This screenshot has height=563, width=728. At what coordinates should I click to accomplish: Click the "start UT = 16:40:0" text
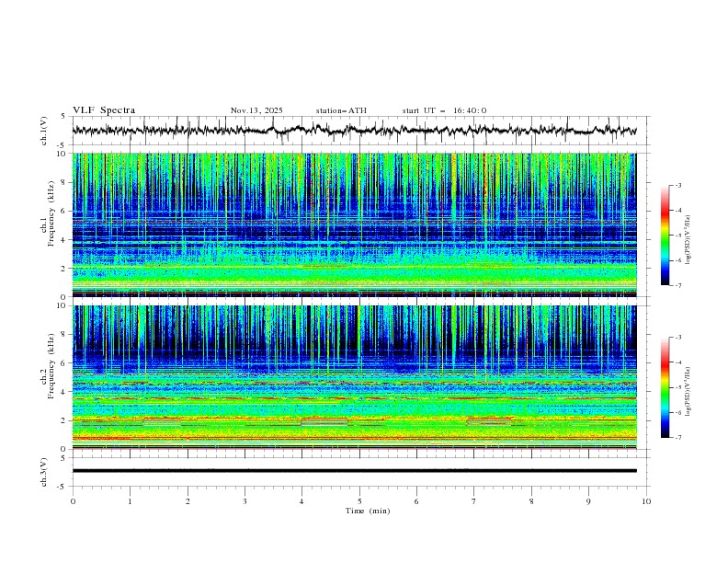pyautogui.click(x=444, y=110)
